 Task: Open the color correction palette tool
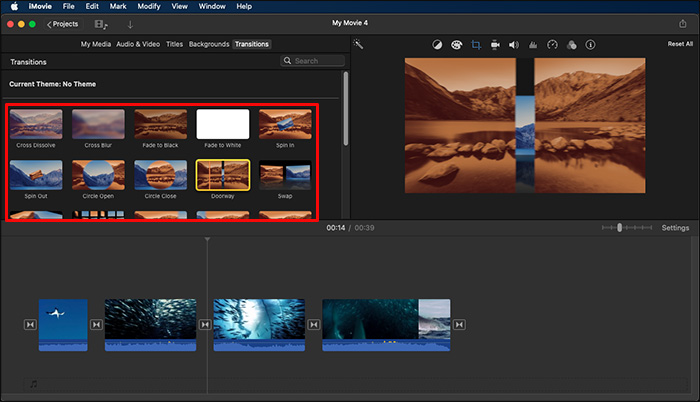pyautogui.click(x=456, y=45)
